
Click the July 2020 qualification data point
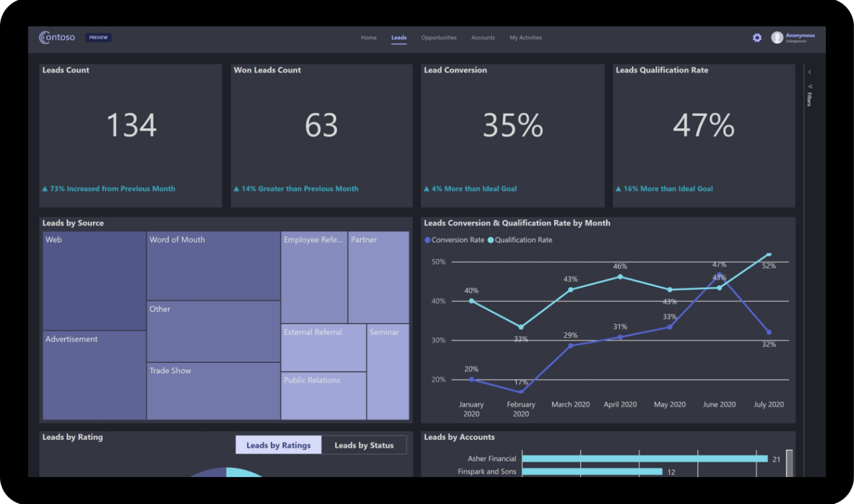click(x=769, y=254)
